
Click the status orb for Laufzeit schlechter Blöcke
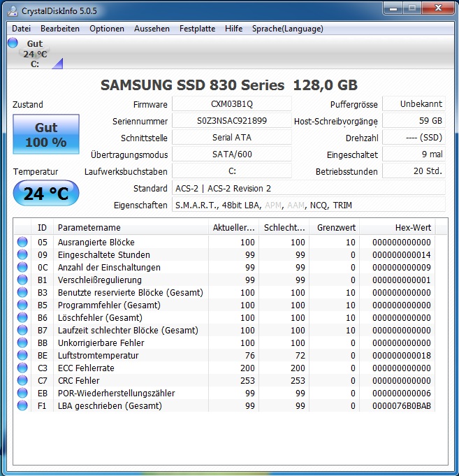tap(22, 330)
